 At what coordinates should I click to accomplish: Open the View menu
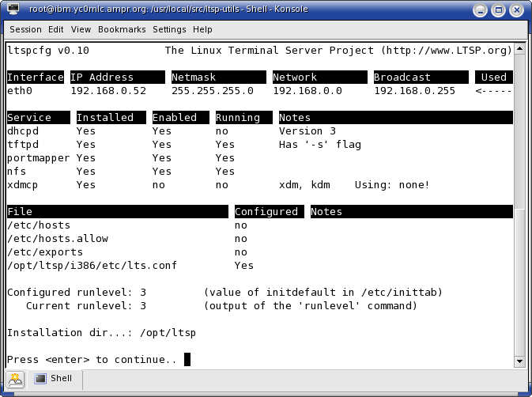click(x=81, y=29)
